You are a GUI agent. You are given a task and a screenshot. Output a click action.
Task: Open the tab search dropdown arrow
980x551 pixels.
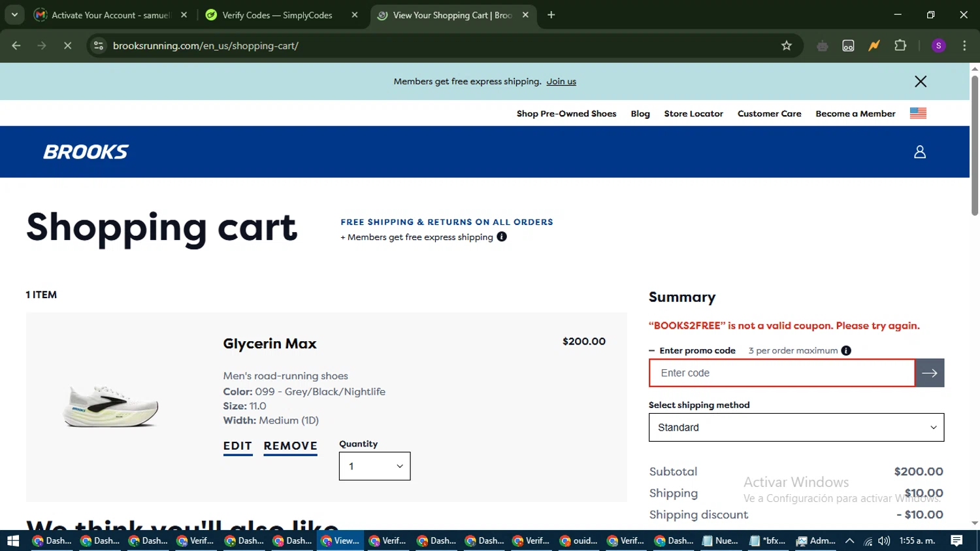pos(14,14)
